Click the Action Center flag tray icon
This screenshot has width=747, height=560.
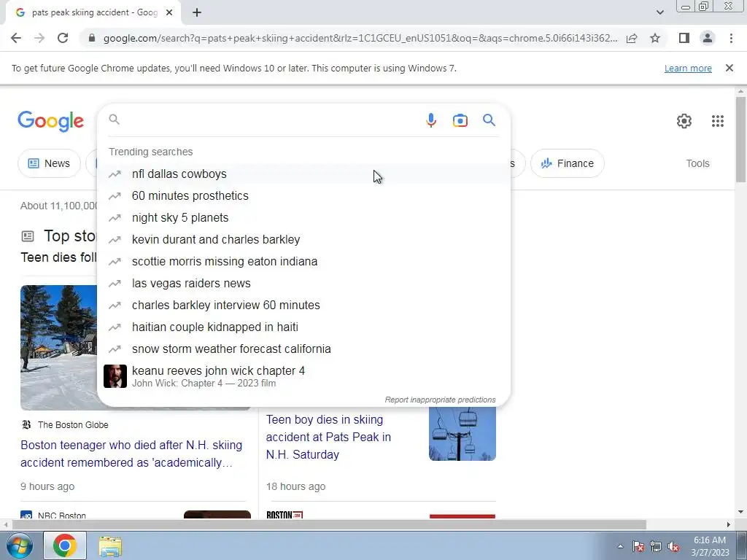point(638,546)
